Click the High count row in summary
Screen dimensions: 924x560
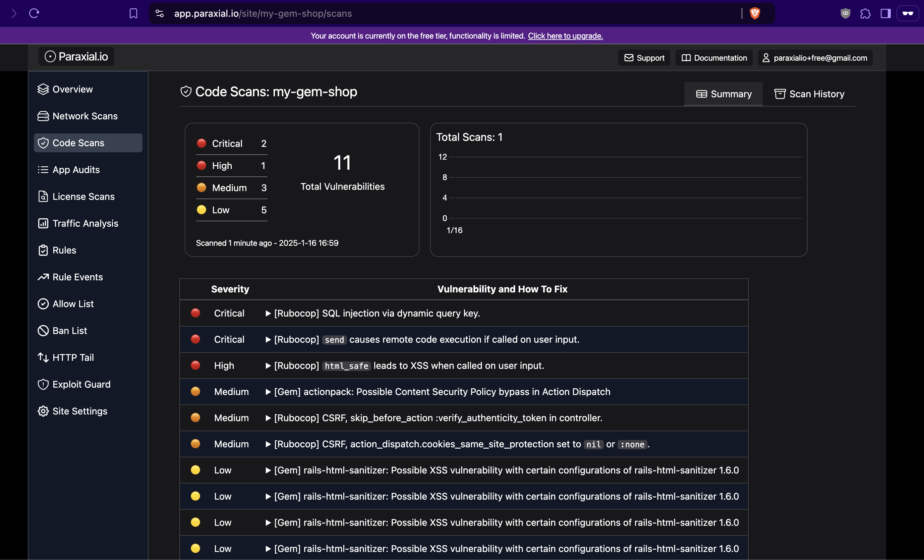pos(232,166)
